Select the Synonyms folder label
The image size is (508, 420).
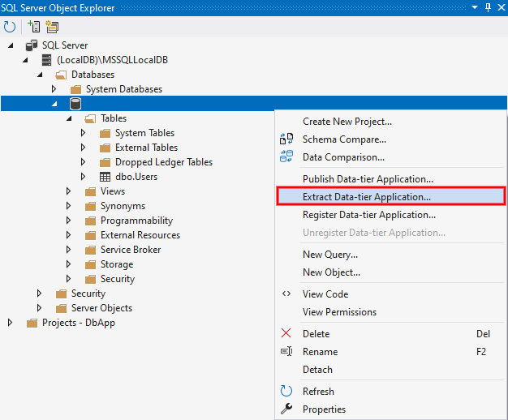[123, 206]
